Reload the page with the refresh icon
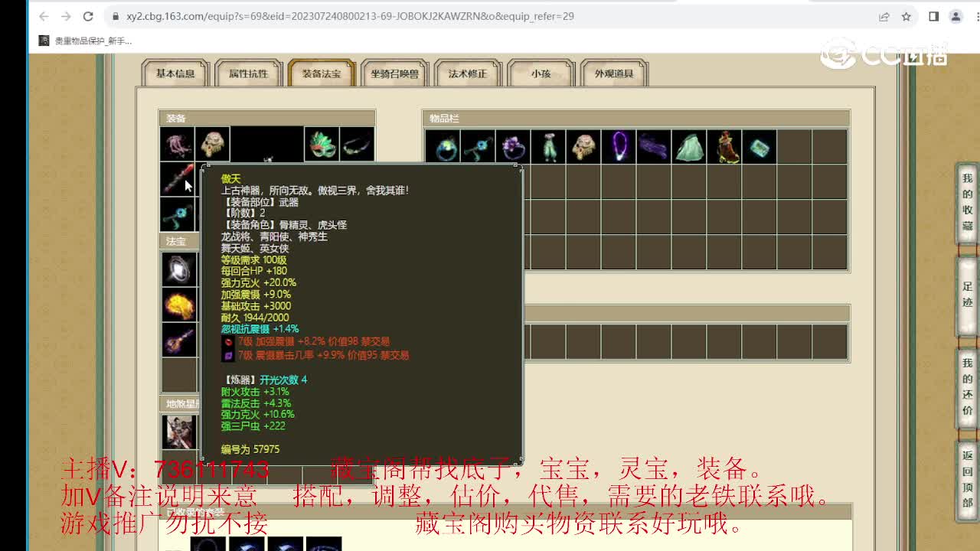 point(88,16)
